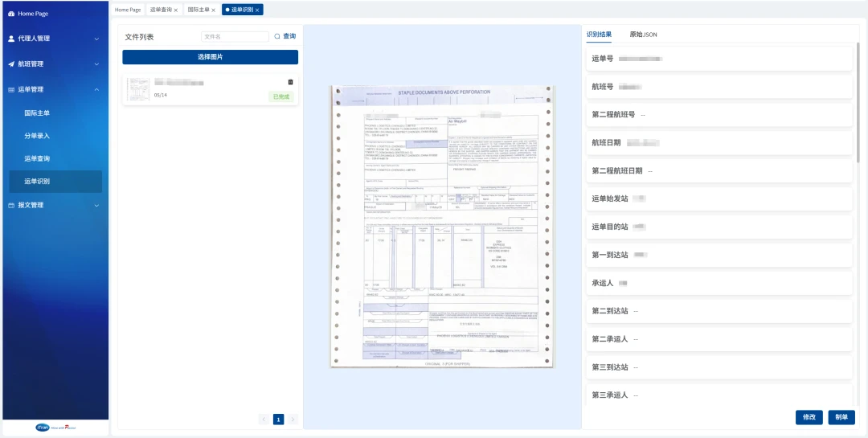Click the 第二程航班号 result field
Screen dimensions: 868x438
click(x=719, y=115)
